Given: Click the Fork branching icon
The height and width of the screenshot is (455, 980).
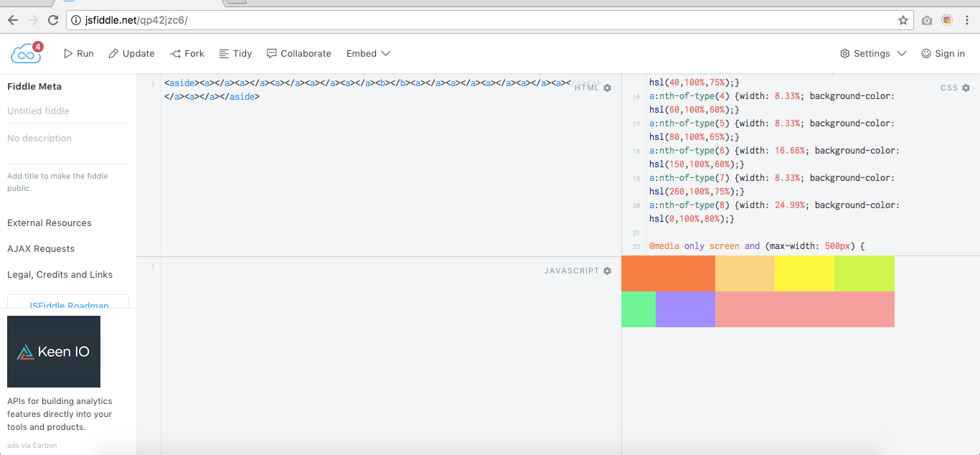Looking at the screenshot, I should pyautogui.click(x=174, y=53).
